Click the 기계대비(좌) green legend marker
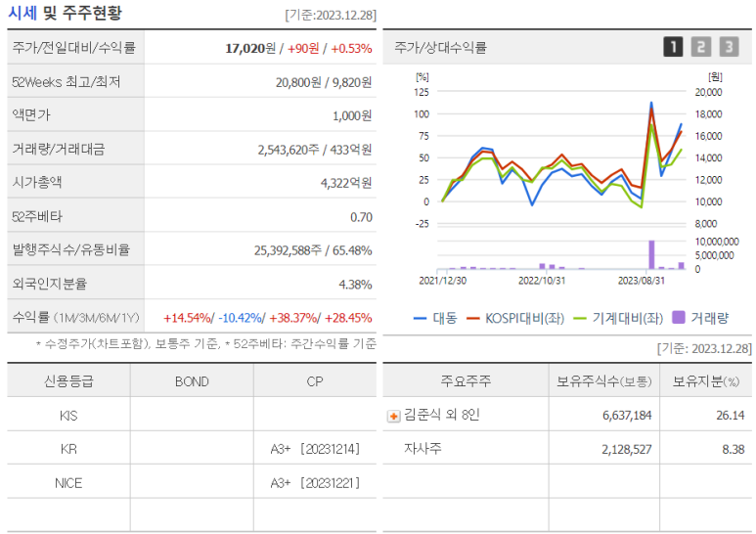Image resolution: width=756 pixels, height=534 pixels. (x=580, y=318)
